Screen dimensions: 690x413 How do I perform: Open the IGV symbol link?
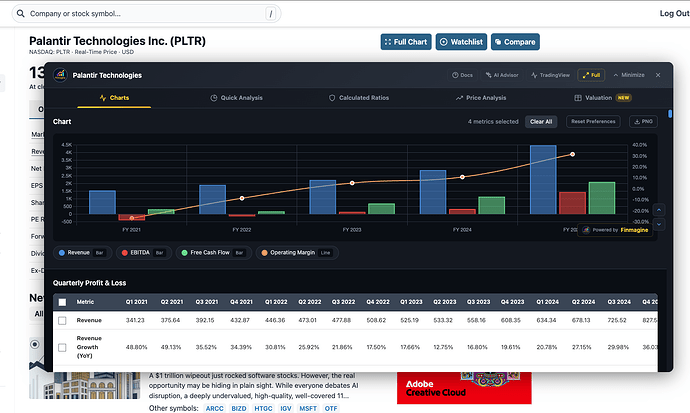[286, 409]
